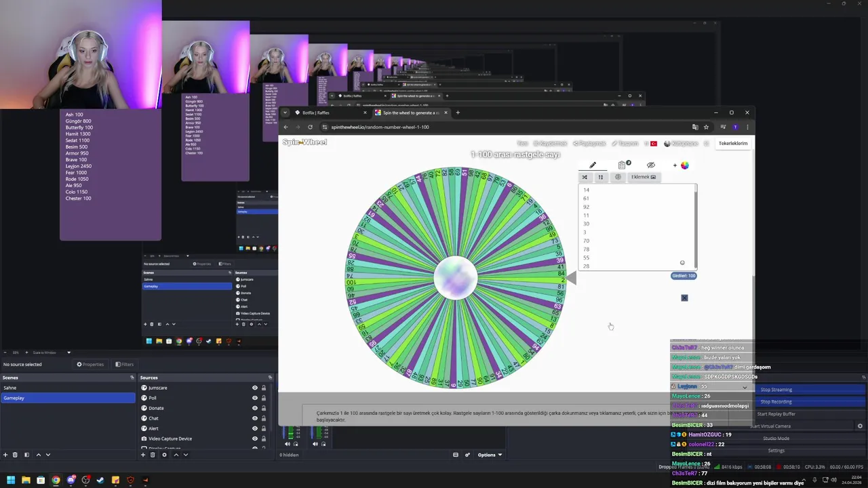The image size is (868, 488).
Task: Select the Sahne scene in OBS
Action: [68, 388]
